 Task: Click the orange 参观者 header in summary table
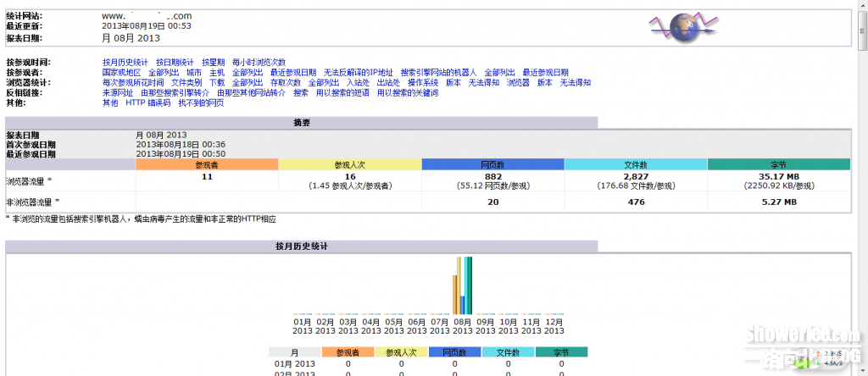point(207,164)
